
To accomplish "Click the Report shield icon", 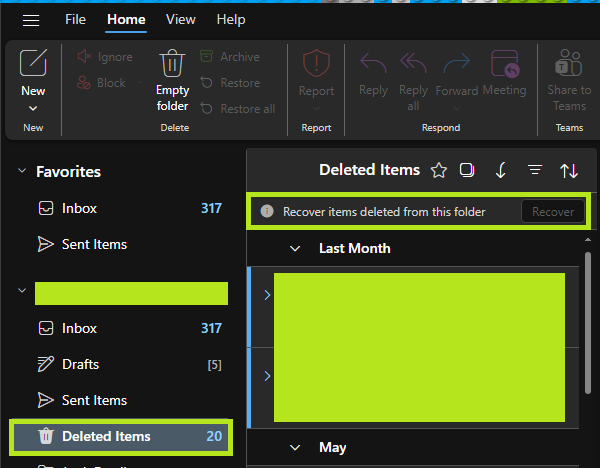I will coord(316,63).
